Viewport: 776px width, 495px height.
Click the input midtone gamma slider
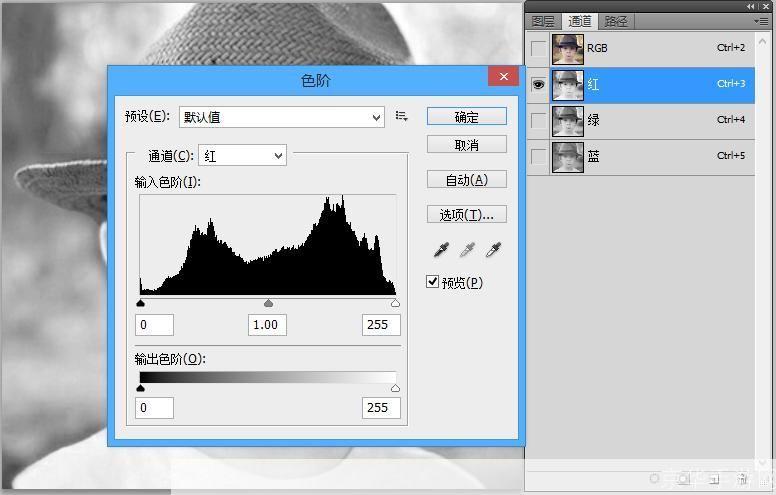[268, 303]
